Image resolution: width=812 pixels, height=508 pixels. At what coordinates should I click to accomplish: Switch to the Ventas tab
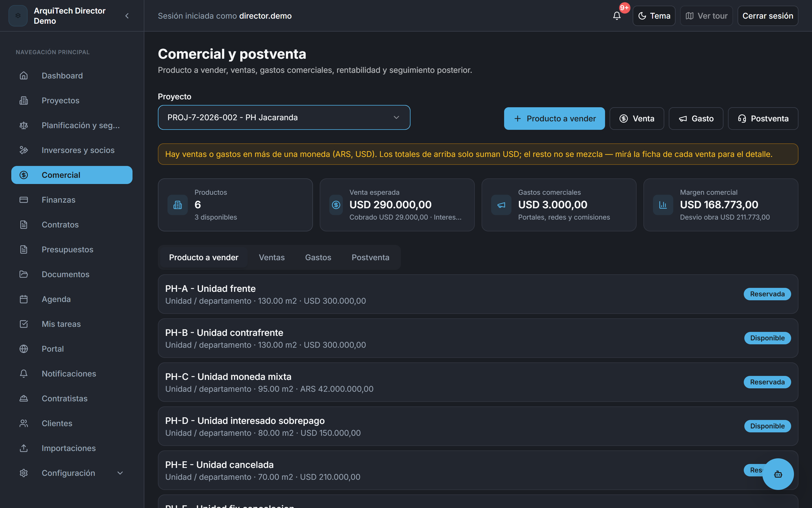pyautogui.click(x=272, y=257)
